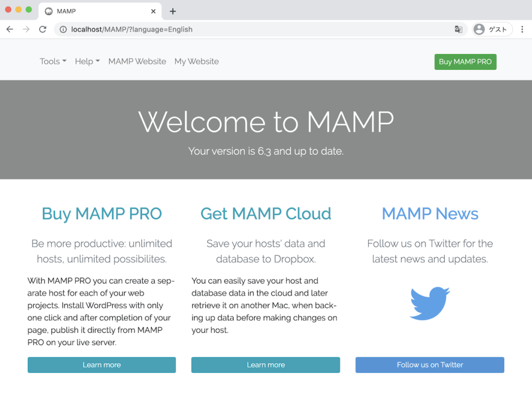Open the guest profile avatar icon
Image resolution: width=532 pixels, height=394 pixels.
(478, 29)
